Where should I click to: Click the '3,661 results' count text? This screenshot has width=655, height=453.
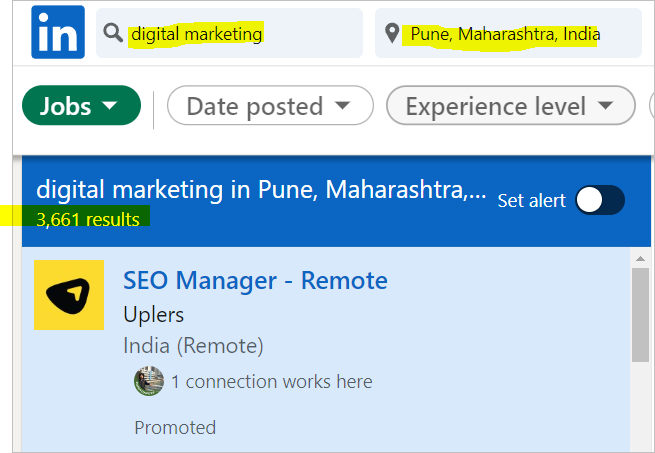tap(88, 219)
